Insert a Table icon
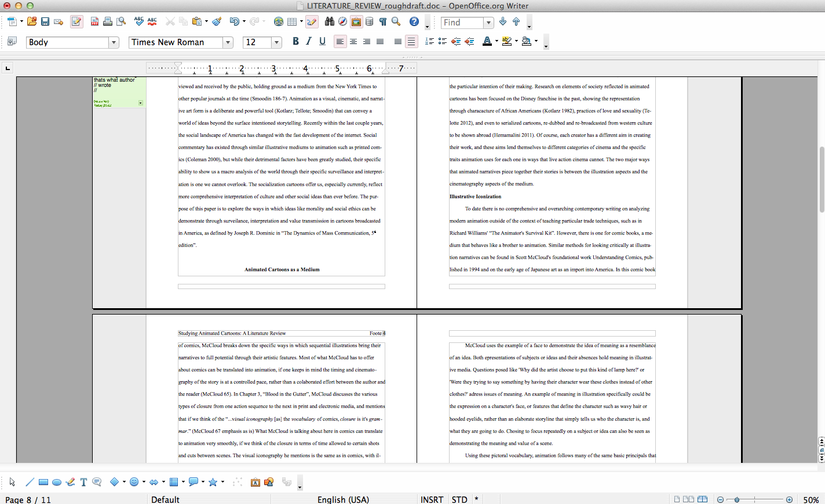 (x=292, y=21)
